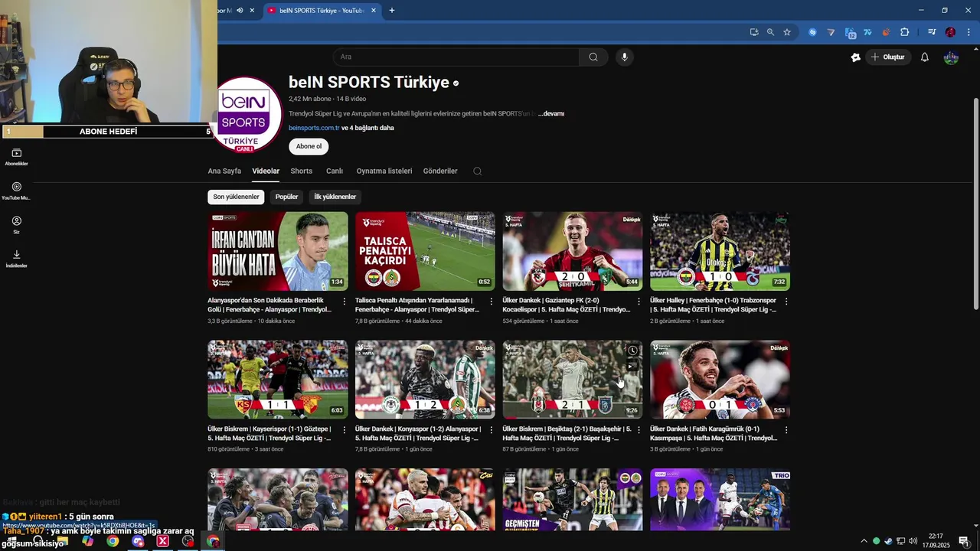The image size is (980, 551).
Task: Select İlk yüklenenler filter chip
Action: coord(335,197)
